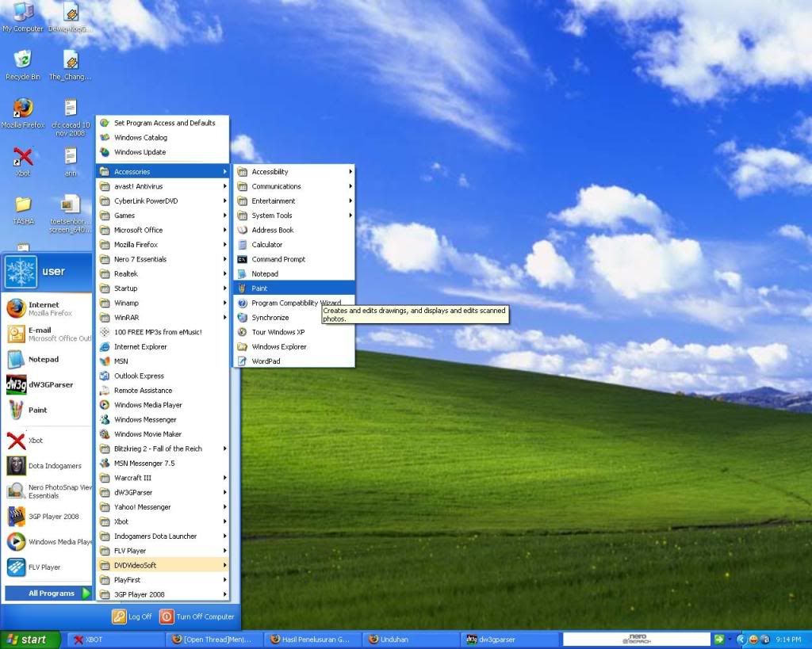
Task: Open Windows Media Player from program list
Action: (x=147, y=405)
